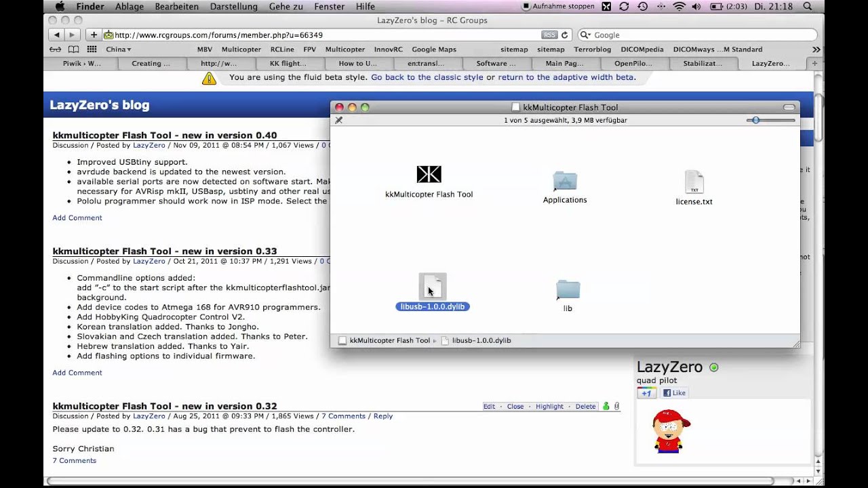Screen dimensions: 868x488
Task: Open the Fenster menu
Action: 329,6
